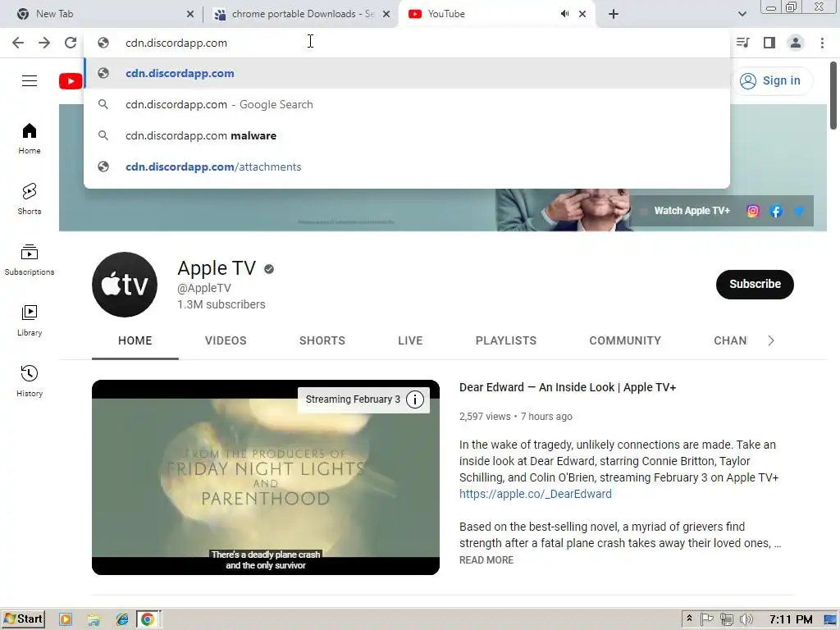Open Library from the YouTube sidebar

(30, 321)
